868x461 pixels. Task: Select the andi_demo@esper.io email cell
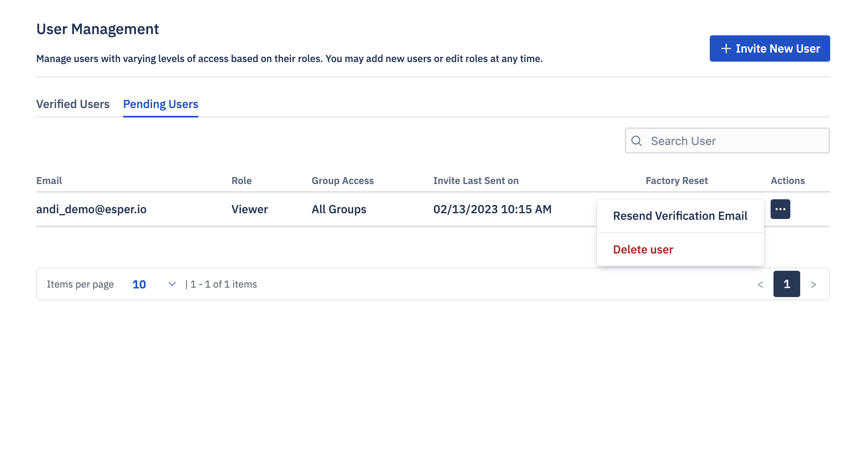point(91,209)
